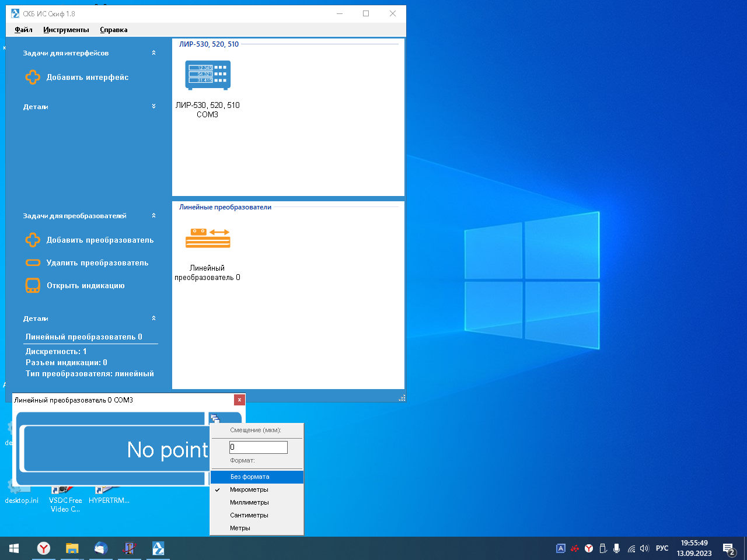Viewport: 747px width, 560px height.
Task: Click the Открыть индикацию link
Action: tap(85, 285)
